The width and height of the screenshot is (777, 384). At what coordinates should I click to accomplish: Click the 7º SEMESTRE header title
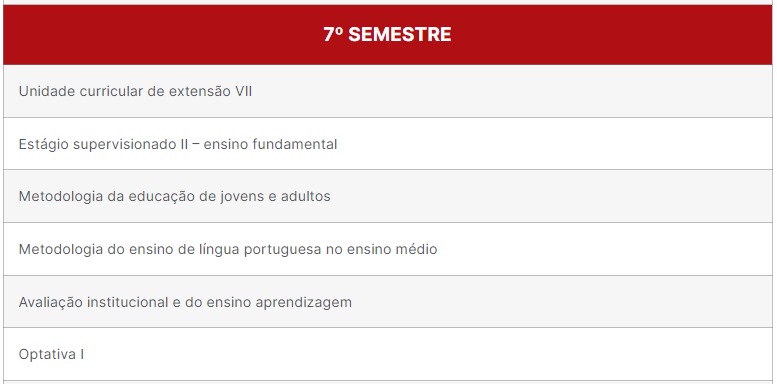click(387, 35)
